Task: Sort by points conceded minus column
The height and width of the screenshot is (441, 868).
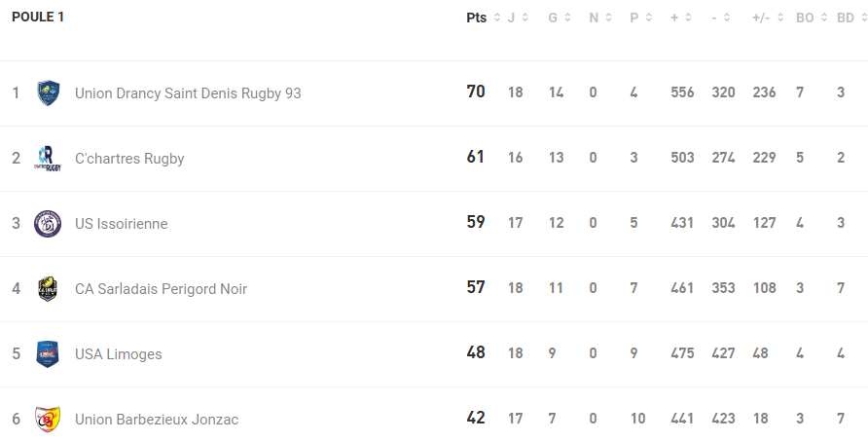Action: pos(720,18)
